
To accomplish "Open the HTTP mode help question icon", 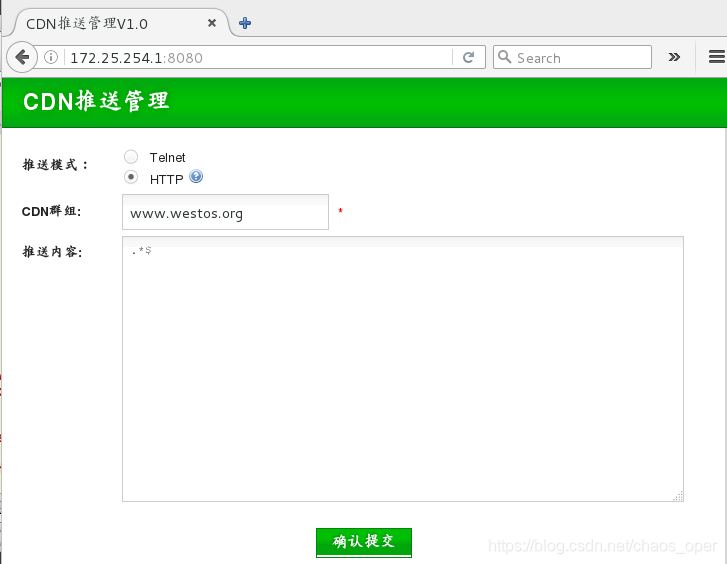I will tap(196, 176).
